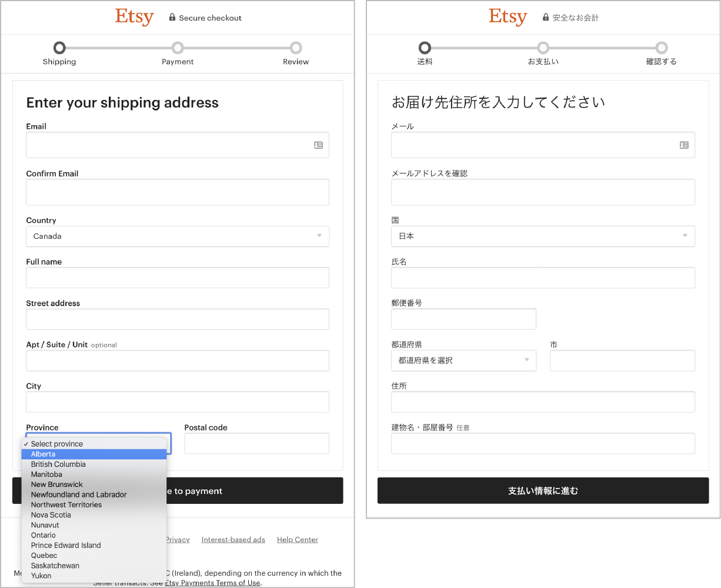Click the 確認する step circle indicator

pyautogui.click(x=662, y=48)
